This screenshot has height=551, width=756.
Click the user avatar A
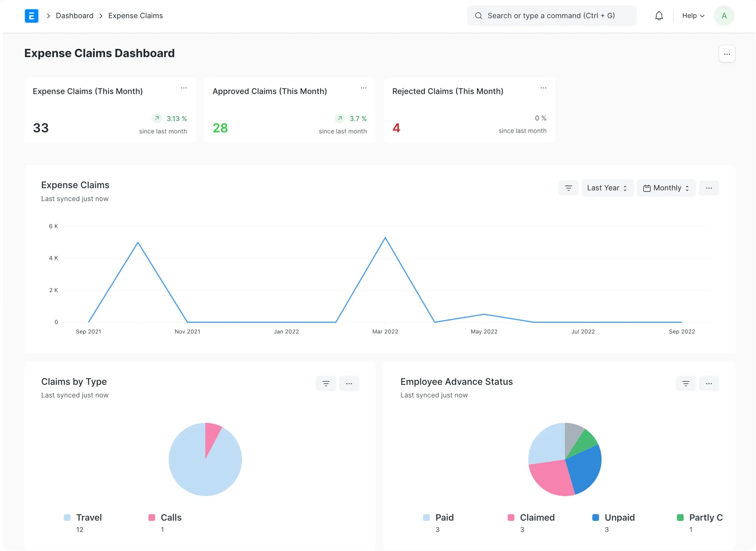[724, 16]
